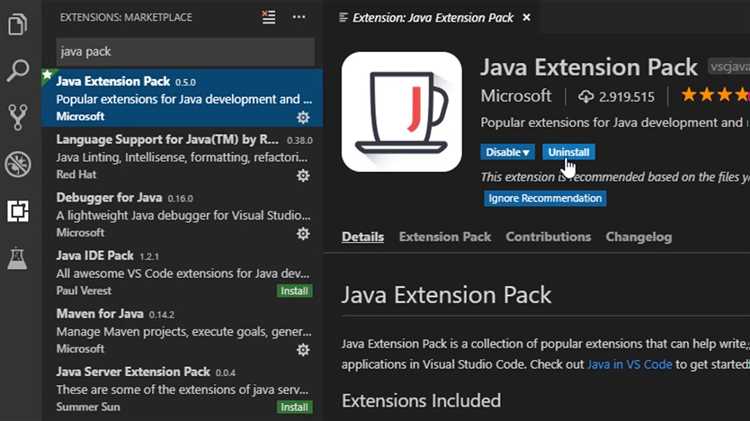Screen dimensions: 750x421
Task: Open the Test beaker view icon
Action: point(18,258)
